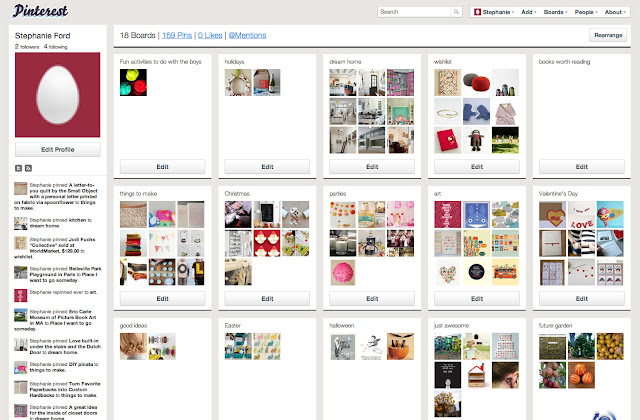Open the RSS feed icon under Edit Profile
Viewport: 640px width, 420px height.
click(28, 168)
